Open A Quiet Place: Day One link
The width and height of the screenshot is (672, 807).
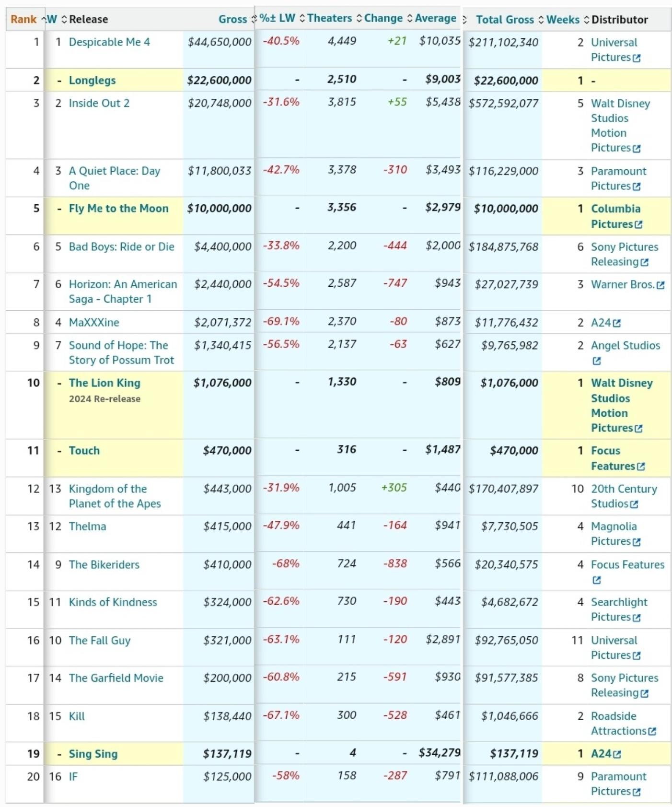click(x=114, y=178)
